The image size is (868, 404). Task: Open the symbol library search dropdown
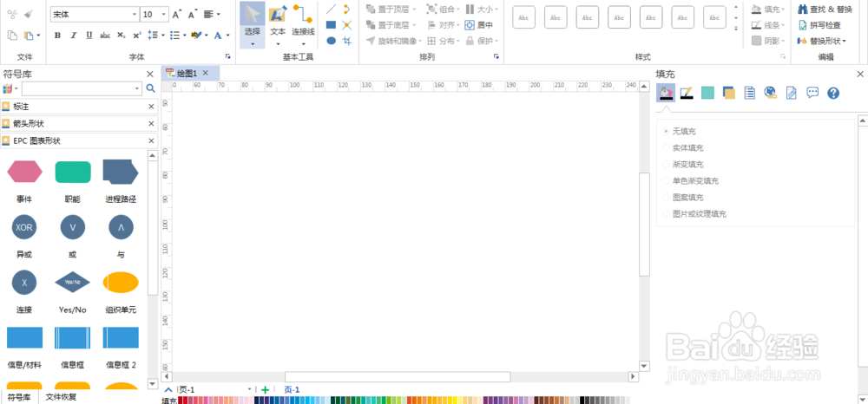click(x=137, y=88)
